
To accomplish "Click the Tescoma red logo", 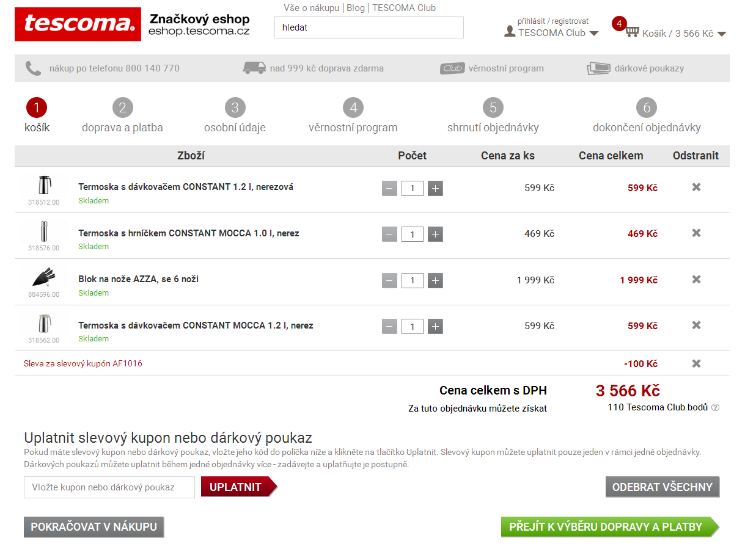I will tap(77, 24).
